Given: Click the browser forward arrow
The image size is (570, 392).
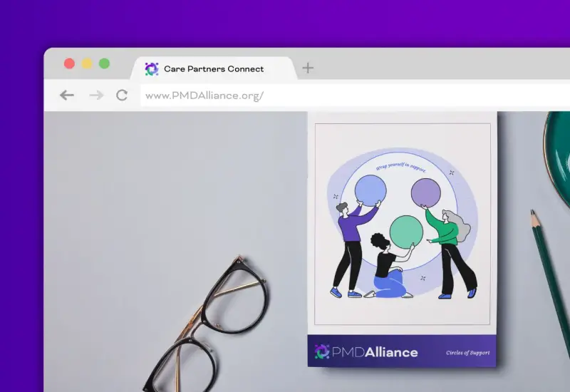Looking at the screenshot, I should pyautogui.click(x=96, y=96).
